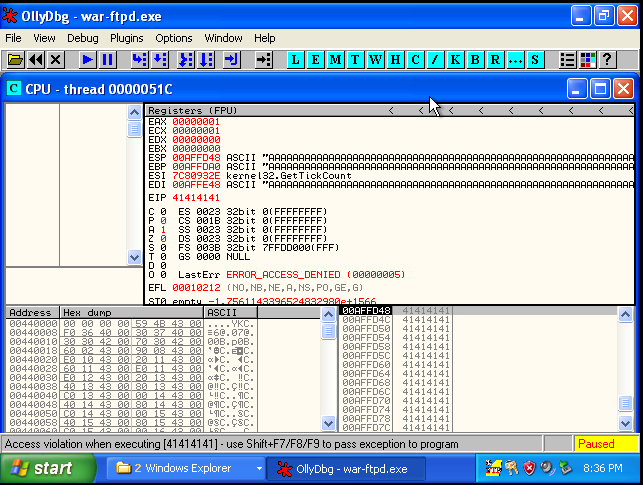Show Patches with slash button
This screenshot has width=643, height=485.
[x=435, y=60]
